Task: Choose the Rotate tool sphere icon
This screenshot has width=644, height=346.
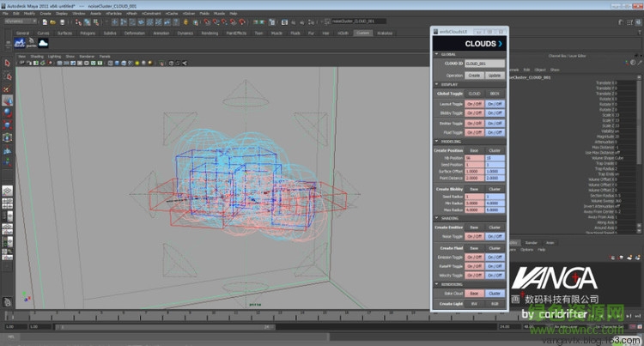Action: pos(7,112)
